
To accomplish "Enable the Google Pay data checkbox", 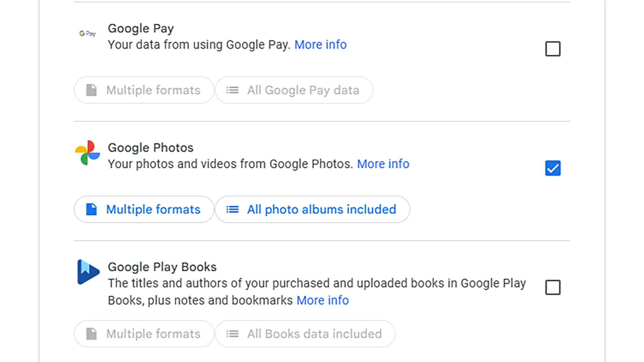I will 553,49.
